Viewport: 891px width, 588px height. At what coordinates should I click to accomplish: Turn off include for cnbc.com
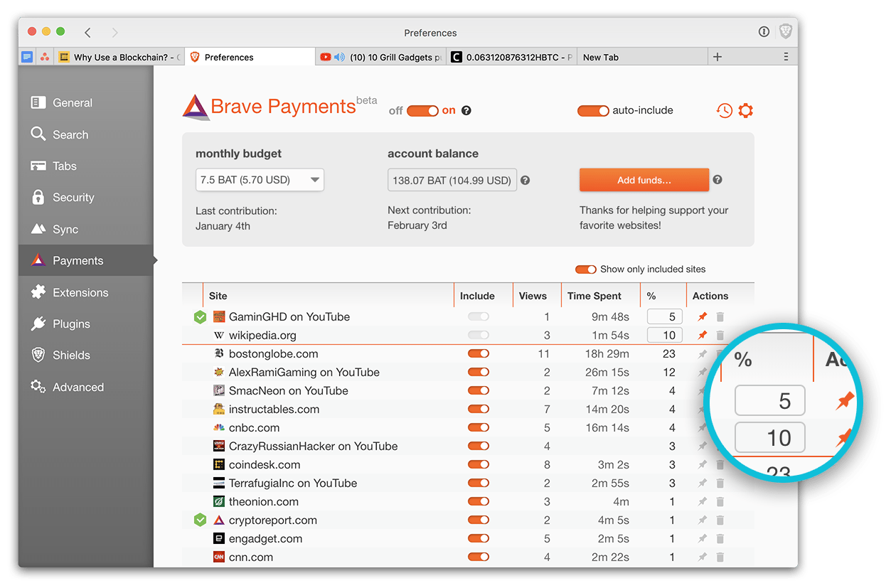pyautogui.click(x=479, y=427)
